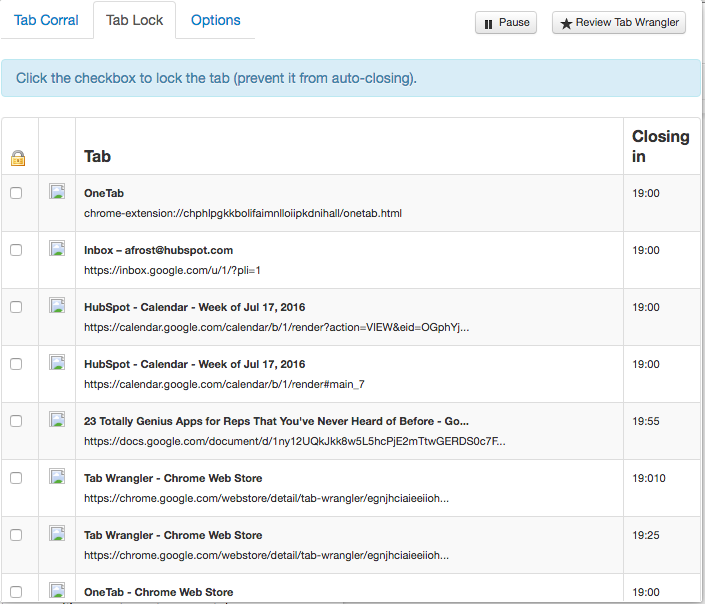Click the Tab column header

97,157
